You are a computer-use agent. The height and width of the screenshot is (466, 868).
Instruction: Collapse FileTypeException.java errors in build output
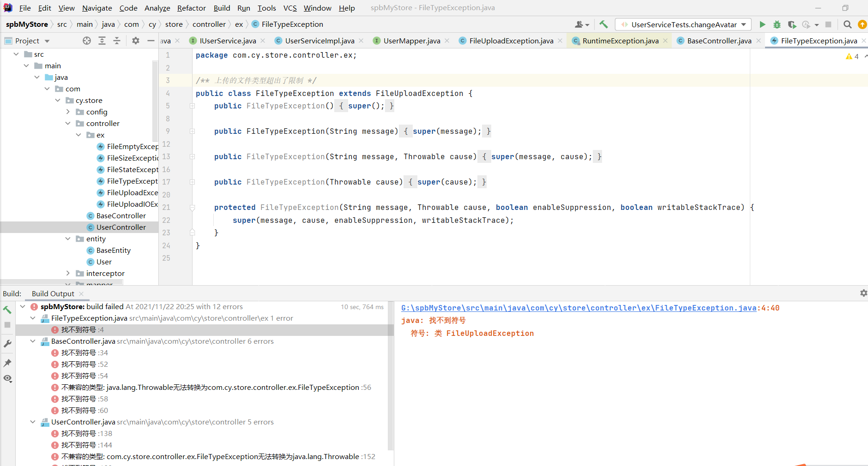(x=33, y=318)
